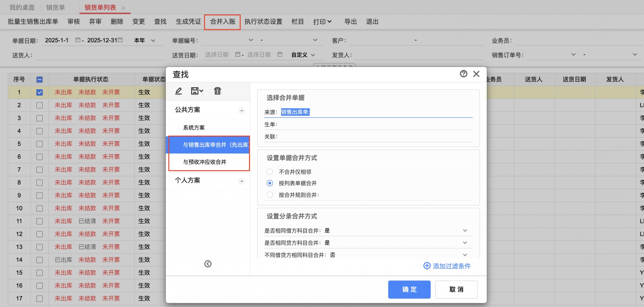Click the plus icon to add a filter condition
644x307 pixels.
tap(427, 266)
